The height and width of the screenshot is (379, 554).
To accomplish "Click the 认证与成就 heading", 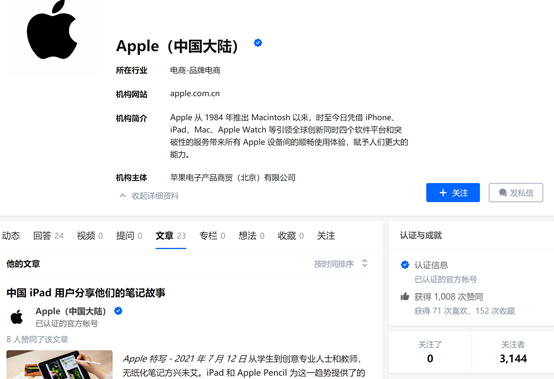I will pyautogui.click(x=421, y=235).
